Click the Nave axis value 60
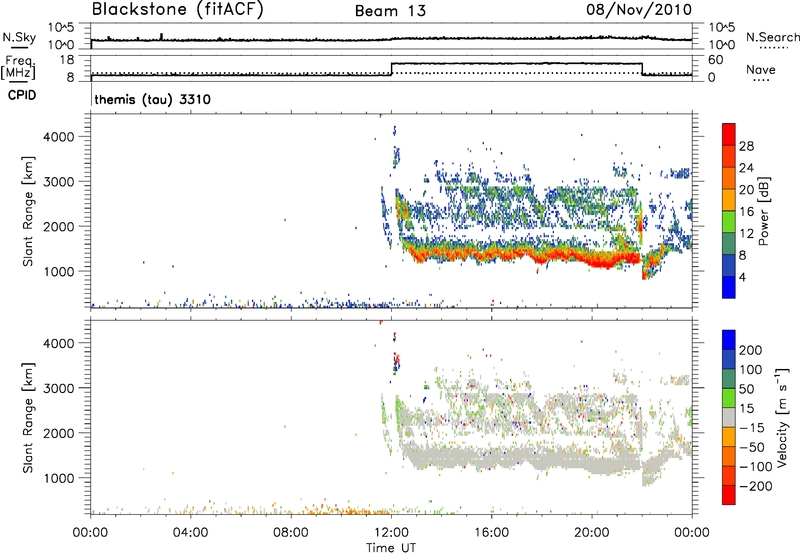Image resolution: width=800 pixels, height=554 pixels. (x=715, y=60)
